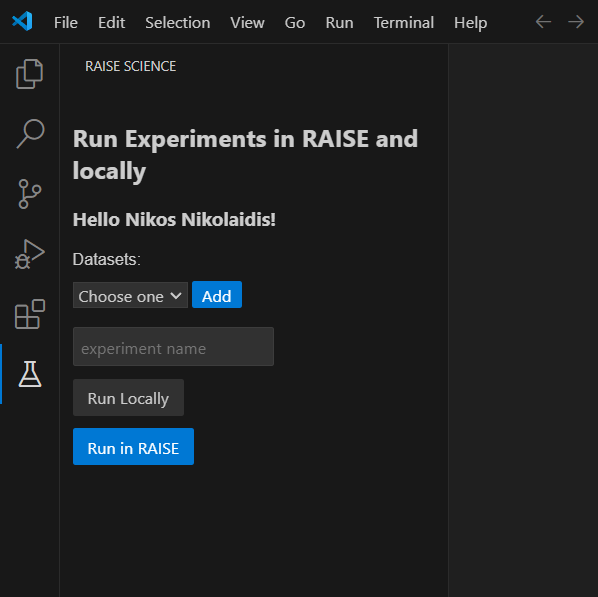Open the Terminal menu
Viewport: 598px width, 597px height.
403,23
